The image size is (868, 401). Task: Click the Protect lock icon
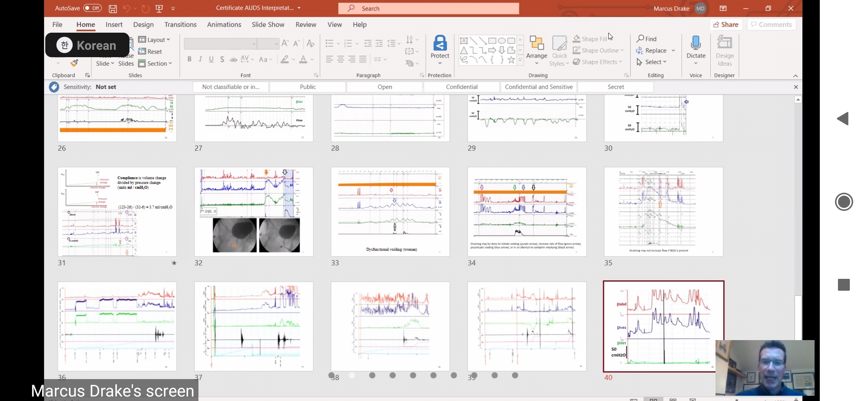click(440, 44)
